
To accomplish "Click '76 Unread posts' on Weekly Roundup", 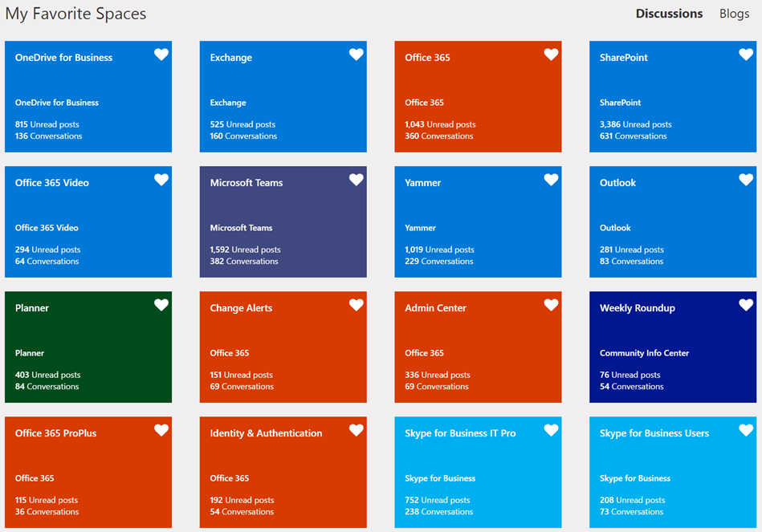I will 630,375.
